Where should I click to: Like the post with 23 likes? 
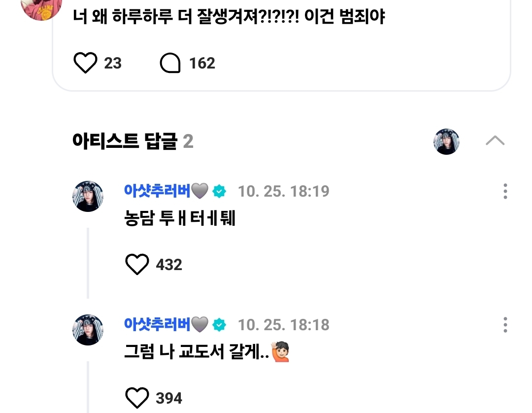click(x=85, y=64)
